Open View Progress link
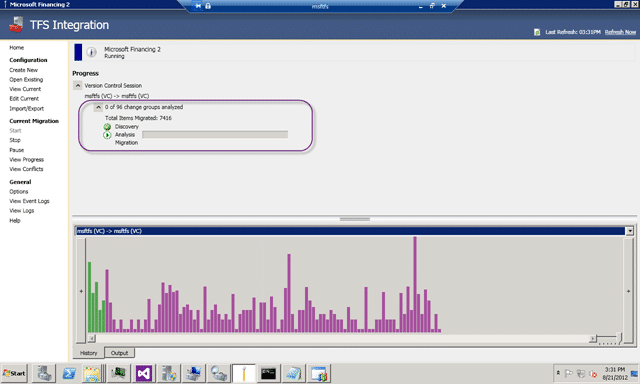Screen dimensions: 640x384 click(x=27, y=160)
